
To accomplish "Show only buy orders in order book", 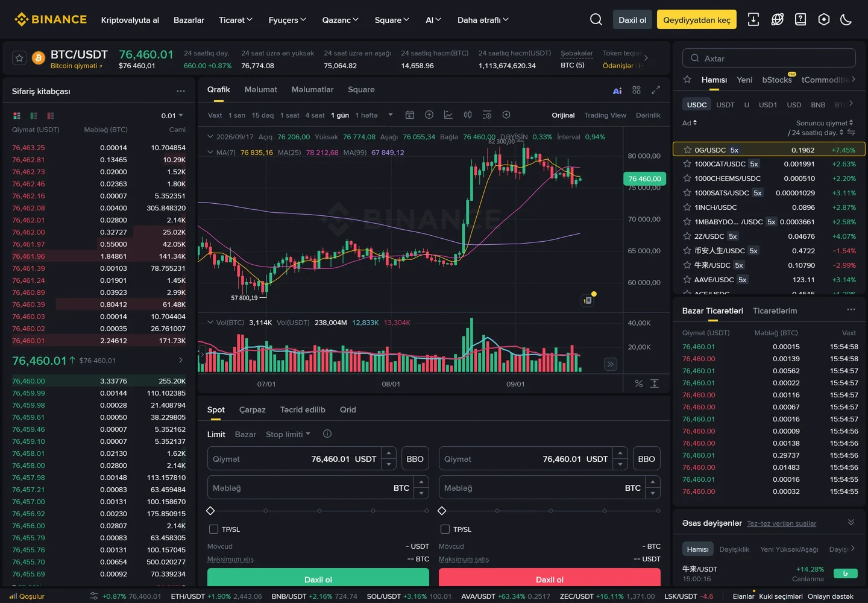I will point(34,115).
